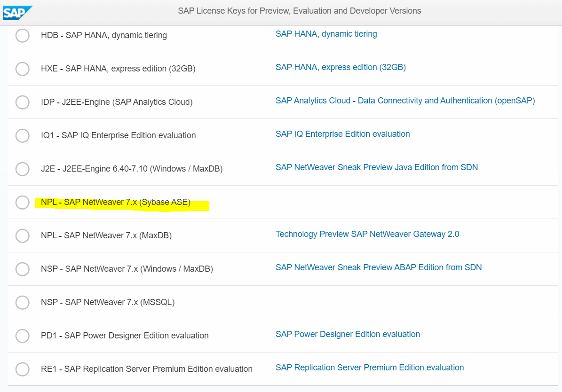The height and width of the screenshot is (392, 562).
Task: Click the NSP - SAP NetWeaver 7.x (MSSQL) label
Action: (x=108, y=302)
